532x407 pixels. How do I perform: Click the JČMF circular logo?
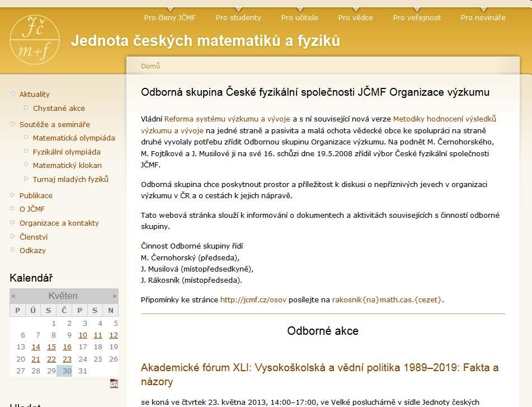[x=35, y=40]
